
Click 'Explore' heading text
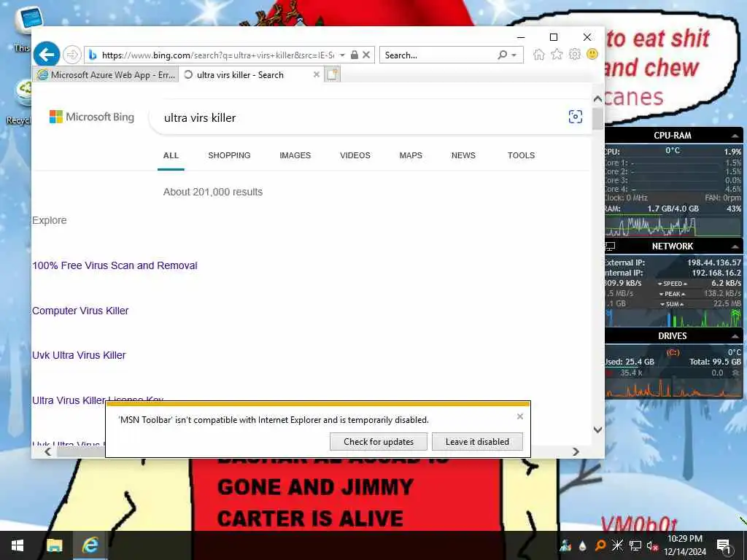click(x=50, y=220)
